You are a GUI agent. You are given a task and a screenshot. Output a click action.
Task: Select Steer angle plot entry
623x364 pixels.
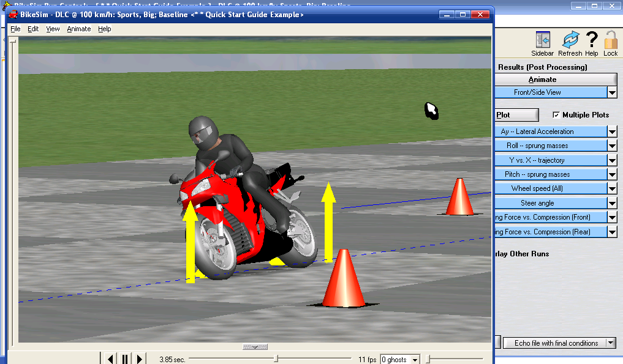[x=551, y=203]
